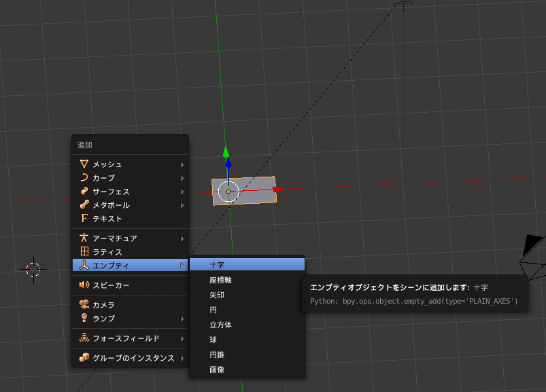546x392 pixels.
Task: Add a 円 (Circle) empty
Action: pos(248,310)
